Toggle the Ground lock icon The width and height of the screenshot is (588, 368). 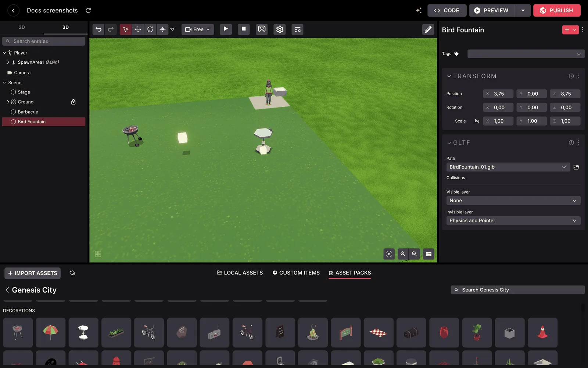[x=73, y=102]
